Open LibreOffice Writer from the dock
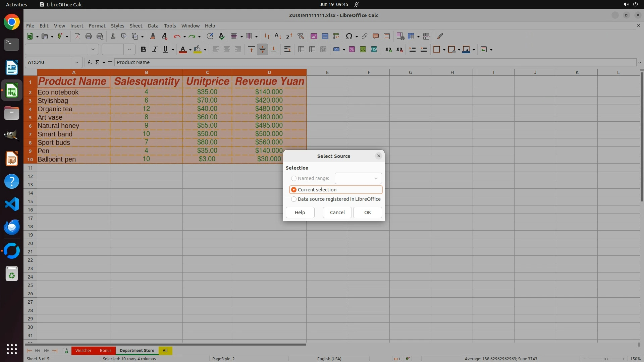644x362 pixels. pyautogui.click(x=12, y=67)
